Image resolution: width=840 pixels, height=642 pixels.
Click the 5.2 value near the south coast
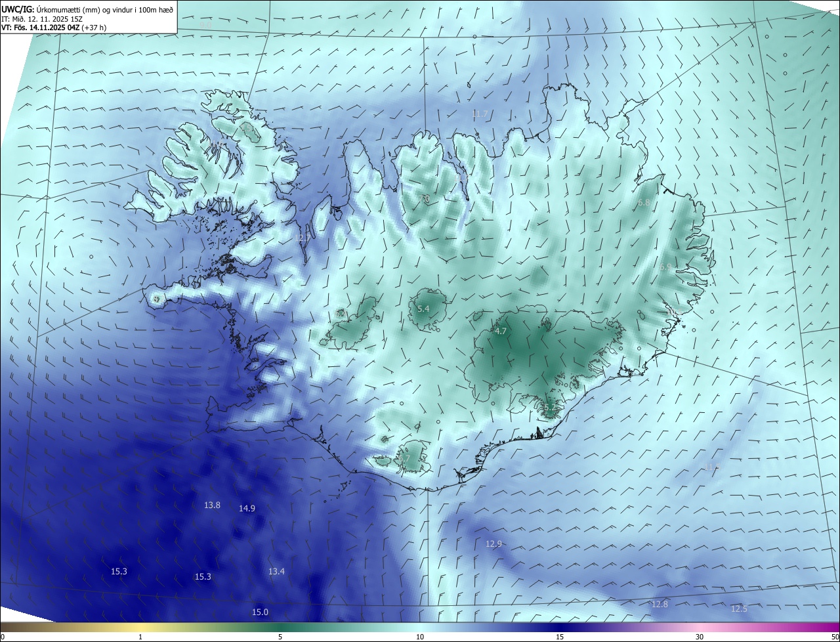pyautogui.click(x=549, y=408)
